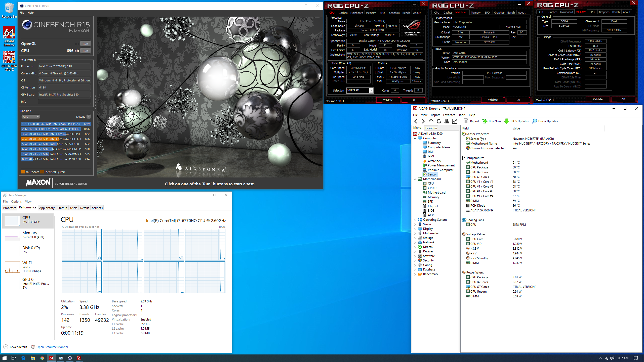The height and width of the screenshot is (362, 644).
Task: Run the OpenGL test in Cinebench
Action: tap(85, 44)
